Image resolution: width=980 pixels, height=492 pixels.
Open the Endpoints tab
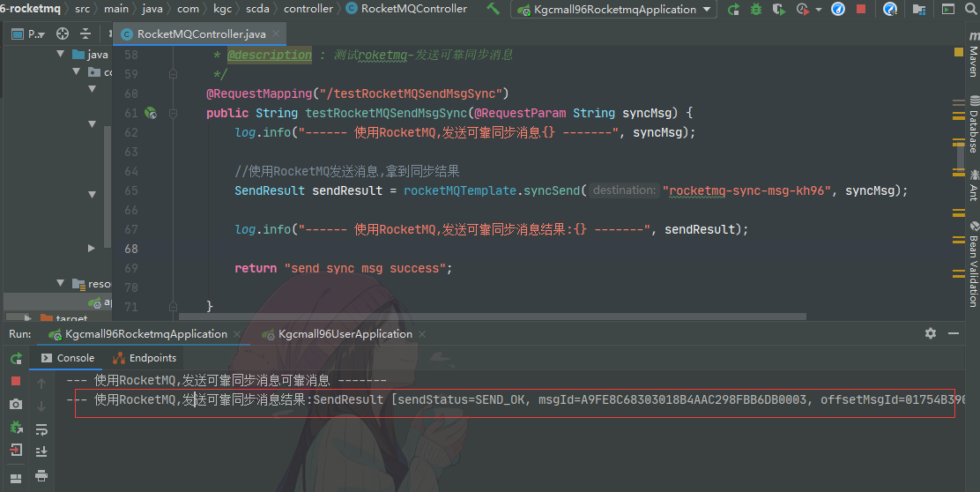(145, 358)
